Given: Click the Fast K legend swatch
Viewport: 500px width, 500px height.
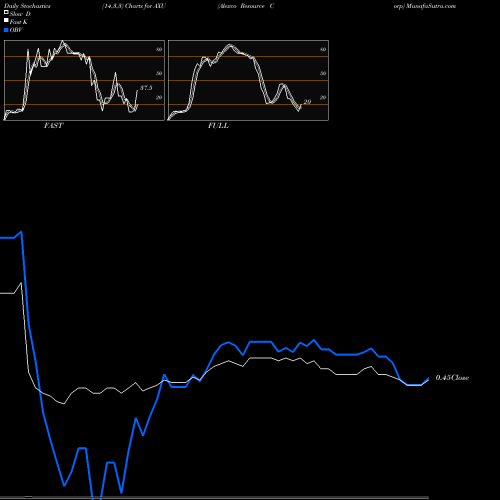Looking at the screenshot, I should pos(6,20).
